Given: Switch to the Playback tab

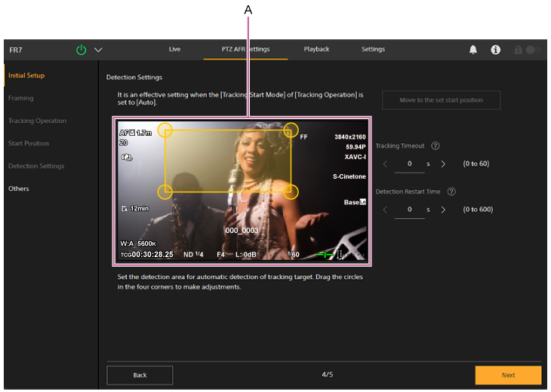Looking at the screenshot, I should [316, 49].
